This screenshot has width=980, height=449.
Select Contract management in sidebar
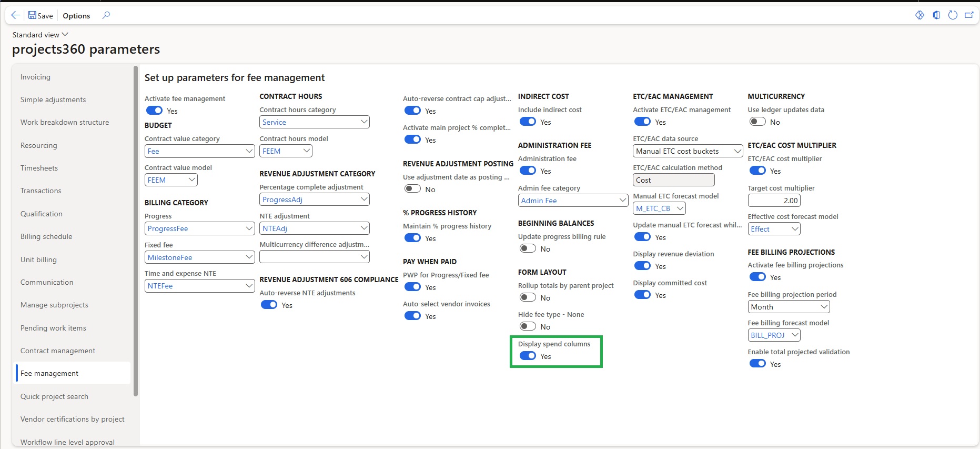pyautogui.click(x=58, y=351)
